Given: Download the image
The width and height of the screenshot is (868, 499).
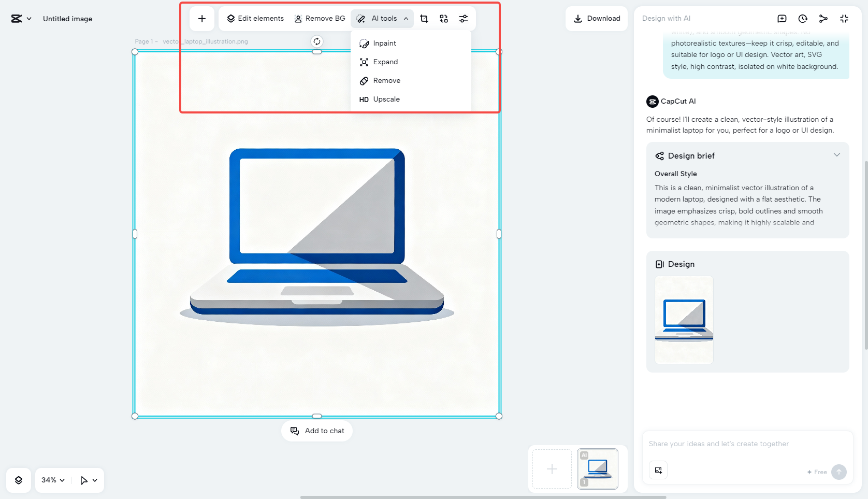Looking at the screenshot, I should [x=596, y=18].
